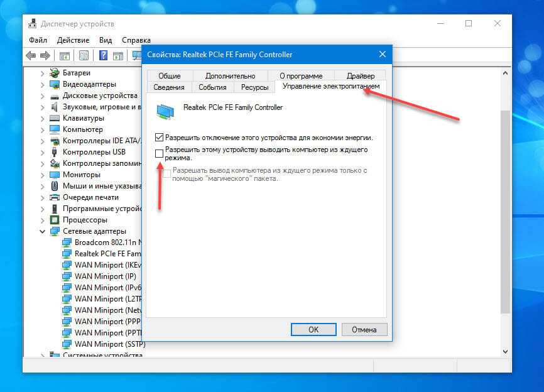The height and width of the screenshot is (392, 544).
Task: Expand the Клавиатуры tree node
Action: [43, 118]
